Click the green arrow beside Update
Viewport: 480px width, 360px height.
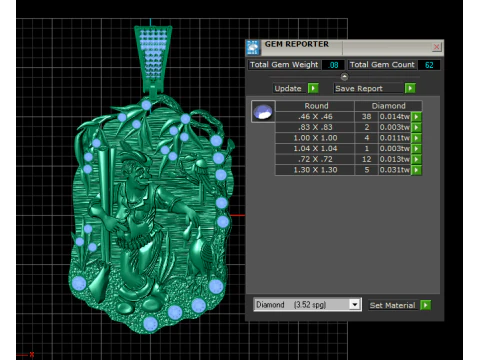pyautogui.click(x=313, y=88)
